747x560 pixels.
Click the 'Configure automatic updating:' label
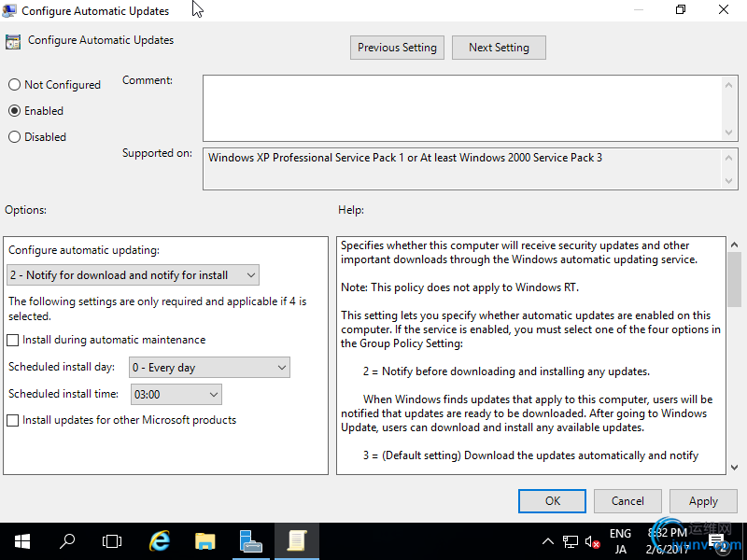pyautogui.click(x=84, y=250)
